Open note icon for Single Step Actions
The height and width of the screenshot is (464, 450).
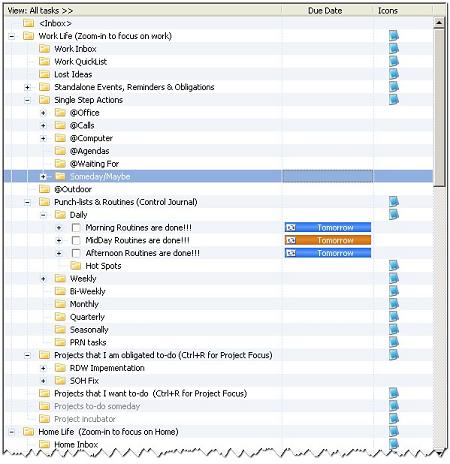[x=394, y=99]
